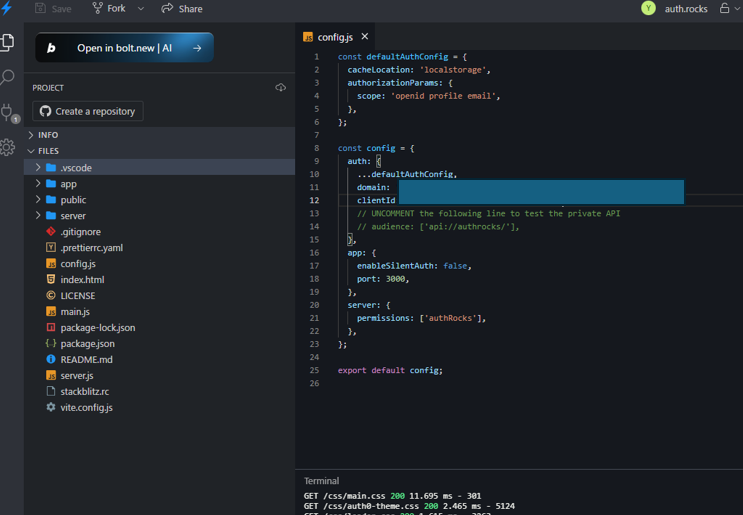Open the ports plug icon with badge
The image size is (743, 515).
(x=9, y=113)
